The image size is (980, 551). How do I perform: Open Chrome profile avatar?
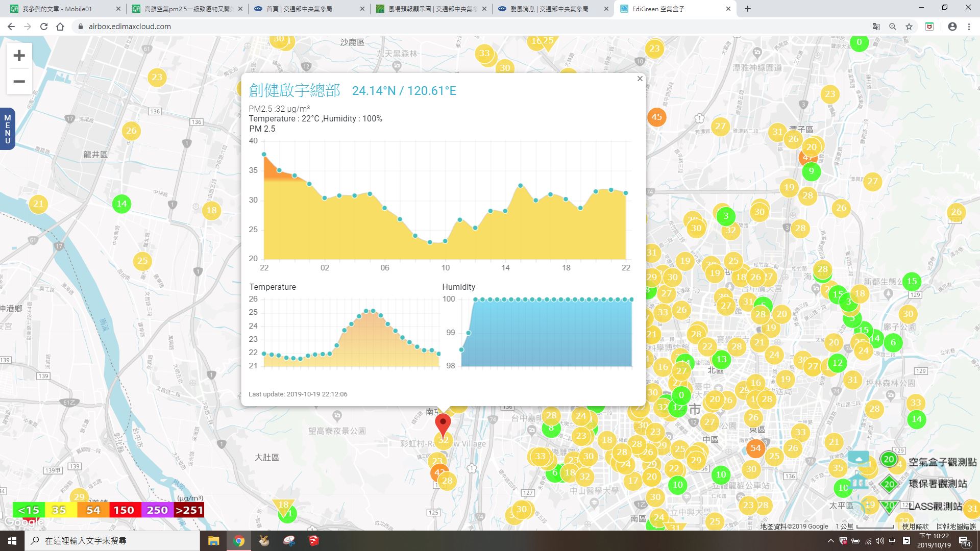[x=952, y=27]
